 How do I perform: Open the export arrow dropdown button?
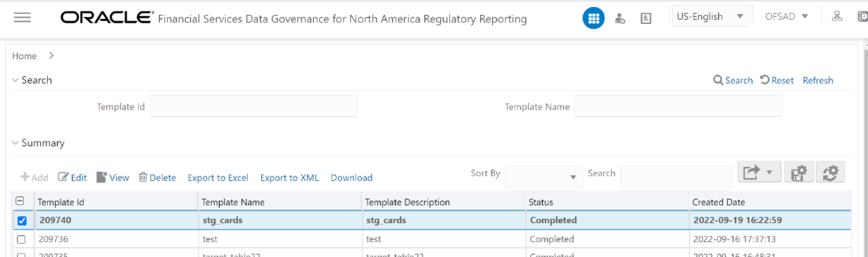(x=758, y=173)
